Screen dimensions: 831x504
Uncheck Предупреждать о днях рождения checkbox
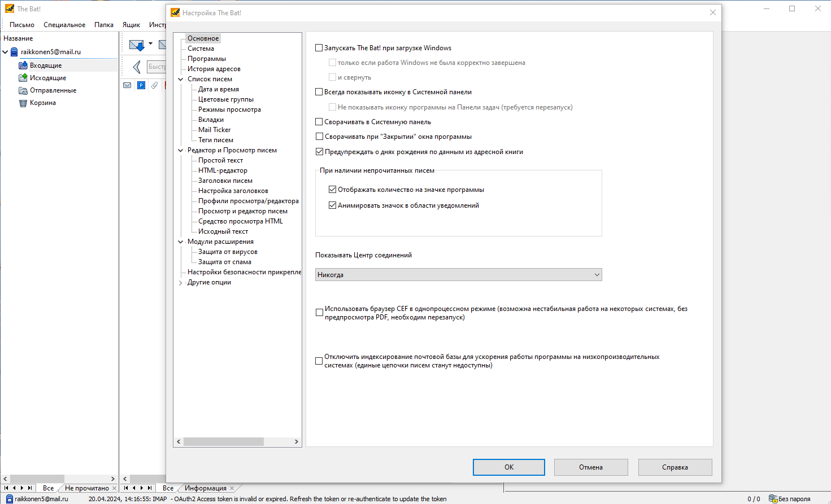tap(319, 152)
